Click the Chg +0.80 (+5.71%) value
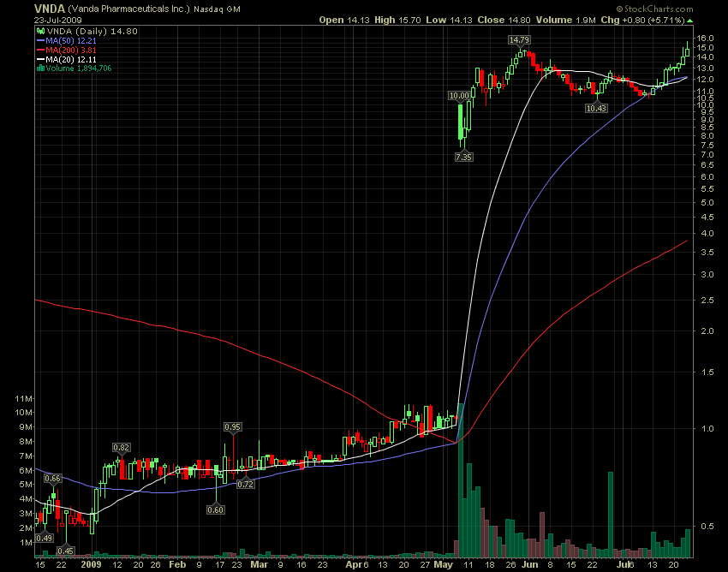 (643, 20)
